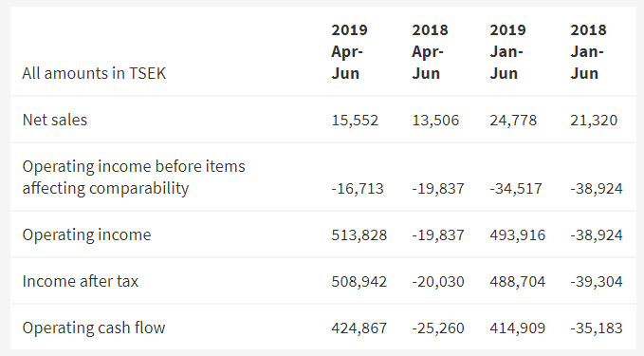This screenshot has height=356, width=644.
Task: Select the 2018 Jan-Jun column header
Action: (588, 52)
